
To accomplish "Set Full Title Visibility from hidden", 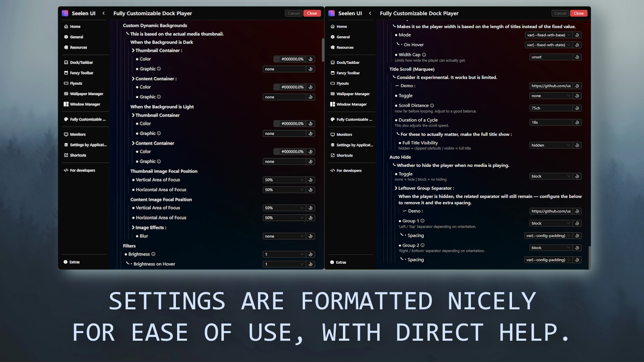I will click(551, 145).
